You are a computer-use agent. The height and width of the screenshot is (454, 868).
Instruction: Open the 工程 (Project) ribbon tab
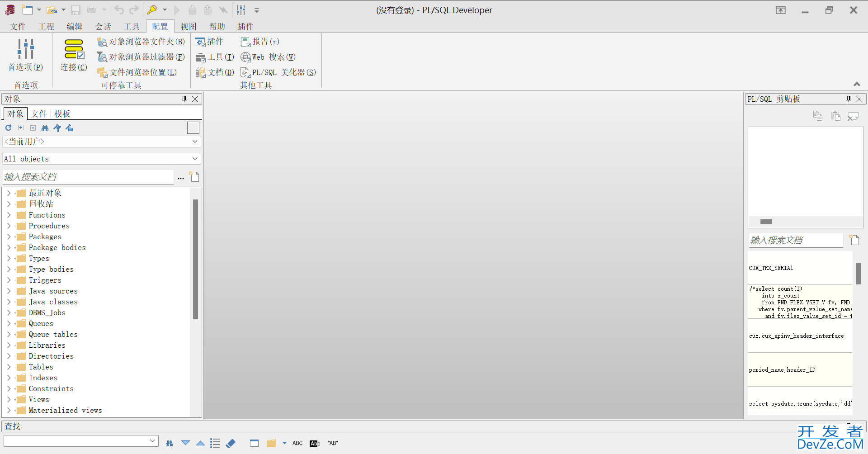[x=46, y=27]
